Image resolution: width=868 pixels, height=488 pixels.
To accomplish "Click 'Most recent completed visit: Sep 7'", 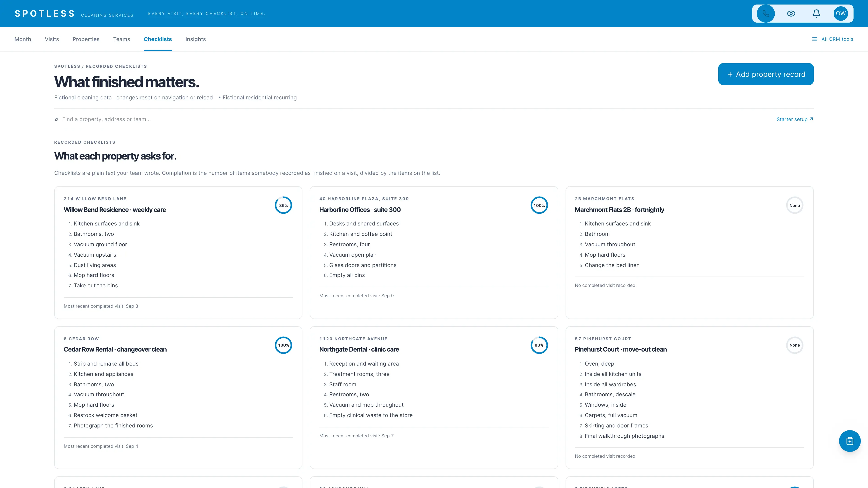I will pos(356,436).
